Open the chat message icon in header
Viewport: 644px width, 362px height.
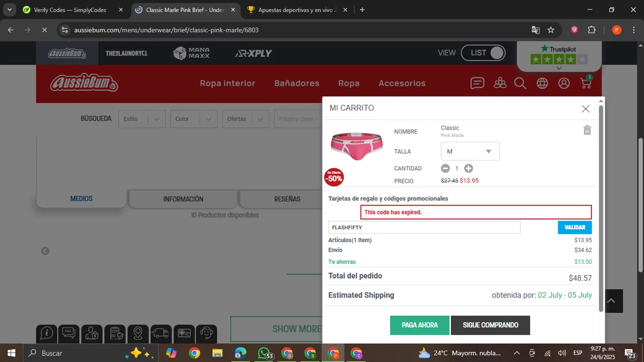477,83
